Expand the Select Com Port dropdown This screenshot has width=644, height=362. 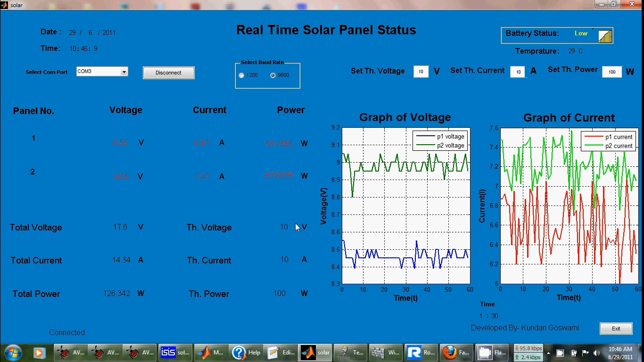[x=124, y=72]
